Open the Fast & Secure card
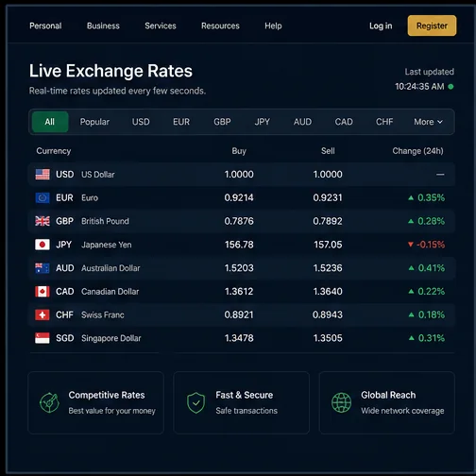This screenshot has height=476, width=476. [x=242, y=402]
